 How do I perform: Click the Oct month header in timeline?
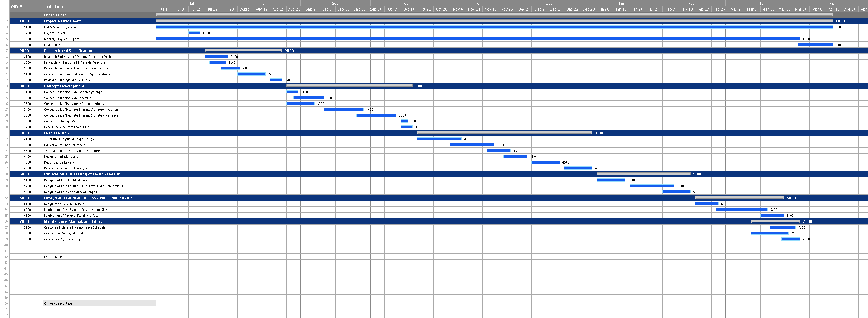pyautogui.click(x=406, y=4)
